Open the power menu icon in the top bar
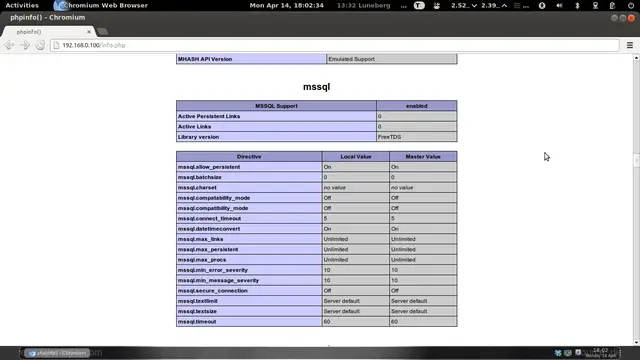The width and height of the screenshot is (640, 360). point(631,6)
